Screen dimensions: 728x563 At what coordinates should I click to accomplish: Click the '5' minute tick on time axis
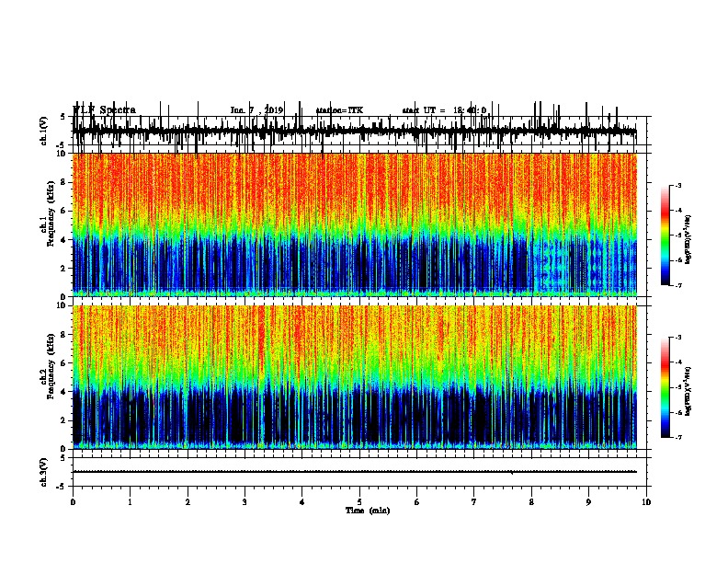(x=359, y=502)
